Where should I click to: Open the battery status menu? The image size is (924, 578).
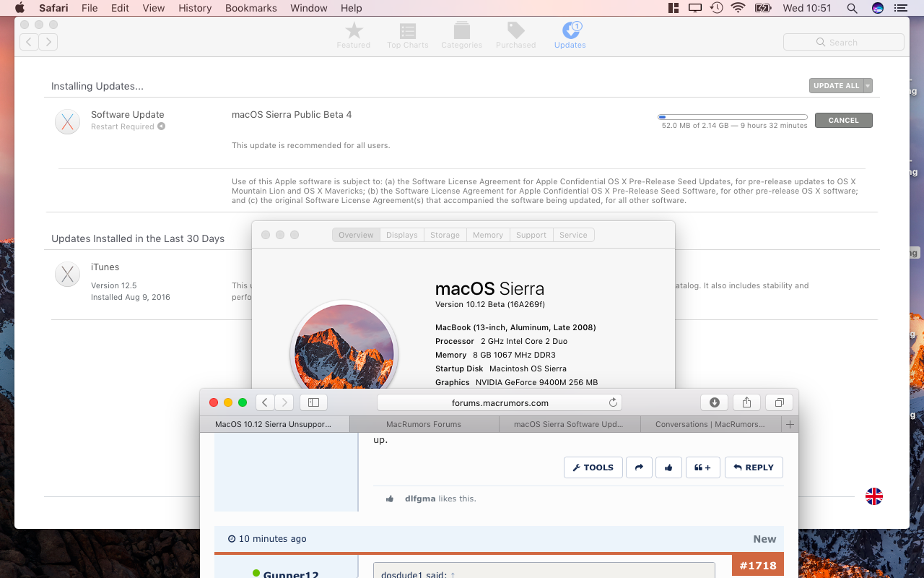pyautogui.click(x=763, y=8)
